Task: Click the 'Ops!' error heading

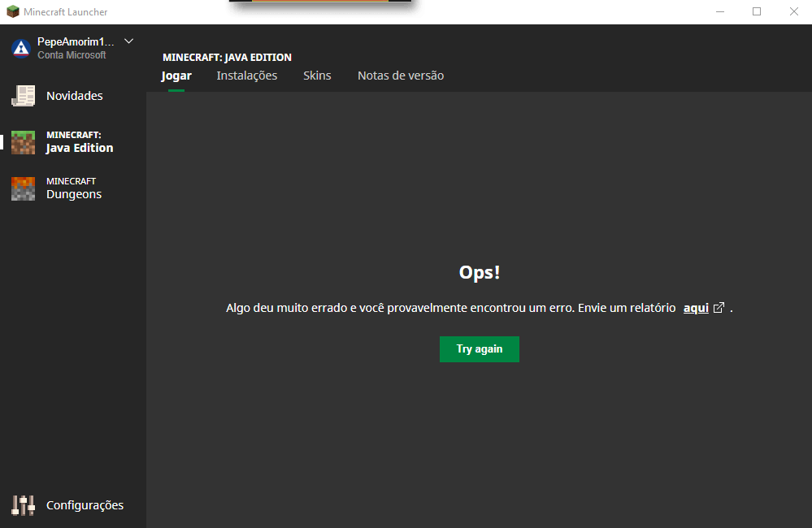Action: 480,272
